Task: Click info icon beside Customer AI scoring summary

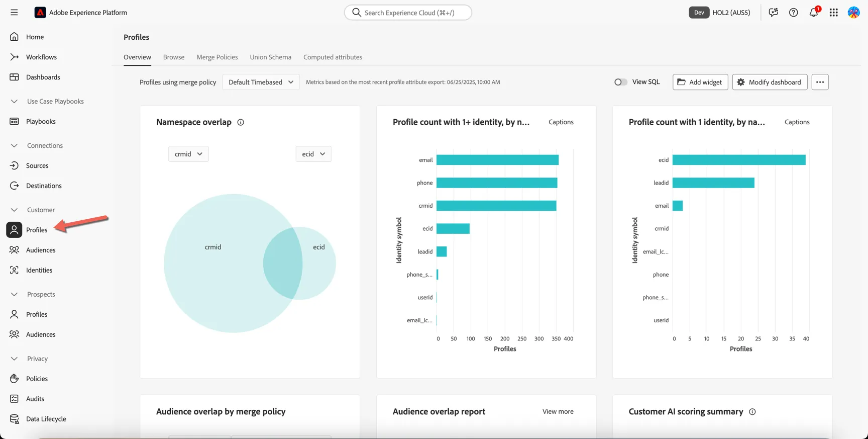Action: [752, 412]
